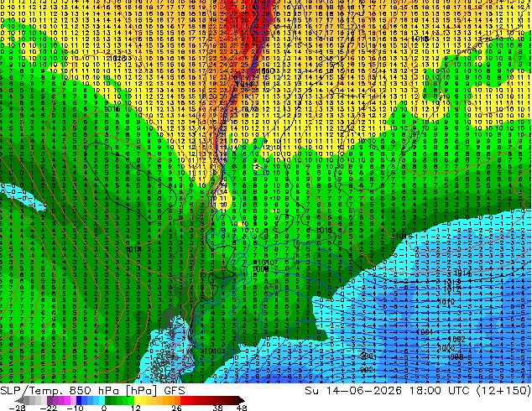Click the 26 legend value
Viewport: 532px width, 411px height.
[176, 408]
